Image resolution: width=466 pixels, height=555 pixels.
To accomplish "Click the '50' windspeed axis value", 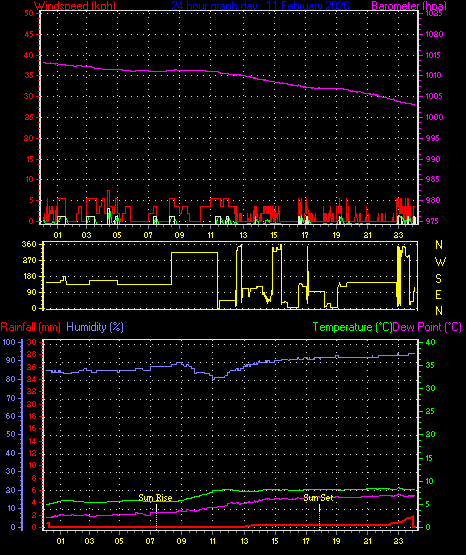I will coord(29,13).
